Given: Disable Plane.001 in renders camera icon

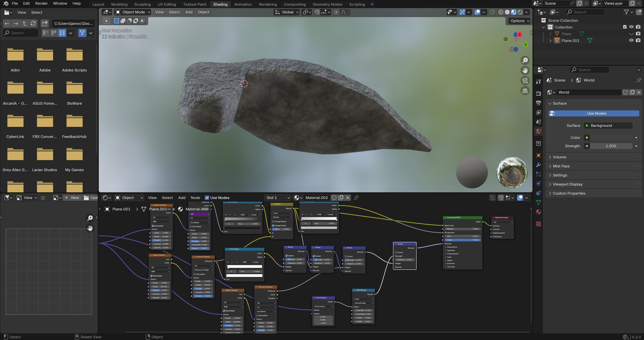Looking at the screenshot, I should click(638, 40).
